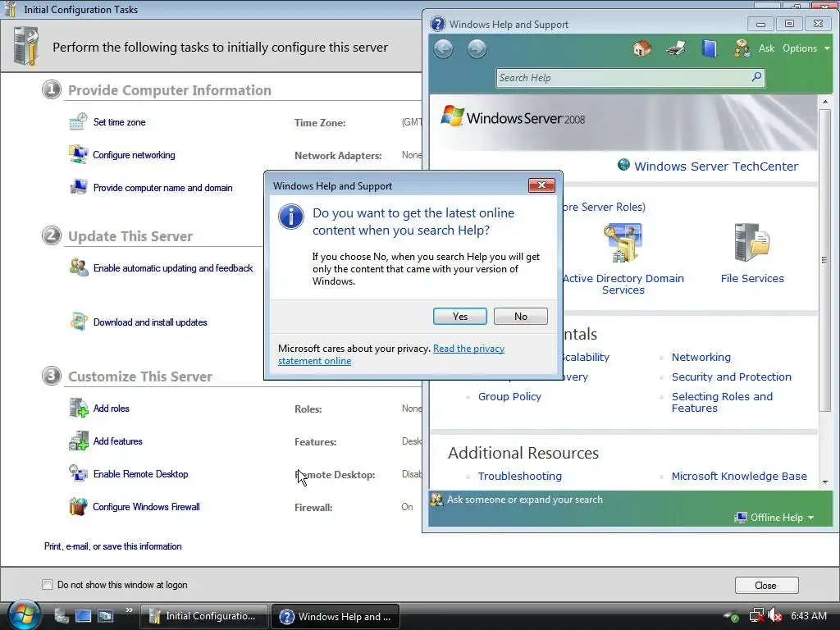
Task: Click the Server Manager quick launch icon
Action: click(61, 616)
